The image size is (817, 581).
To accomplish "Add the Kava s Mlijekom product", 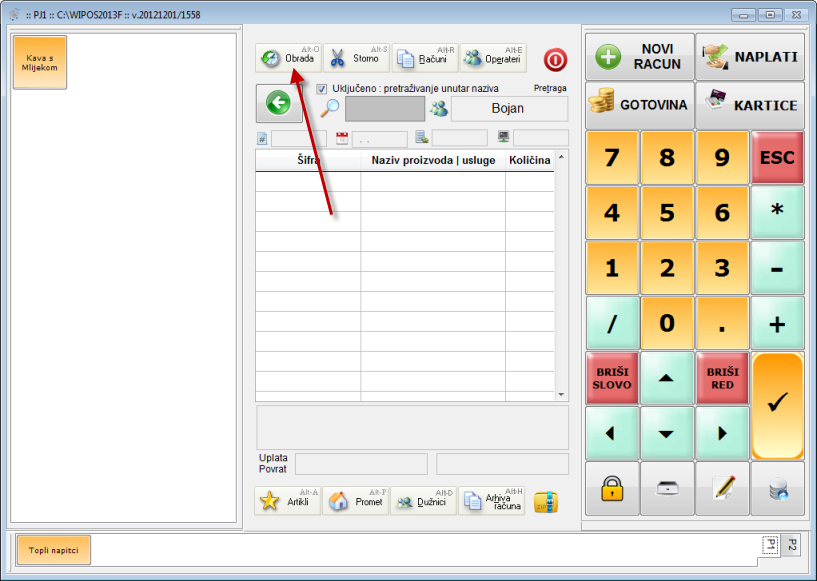I will pyautogui.click(x=40, y=62).
